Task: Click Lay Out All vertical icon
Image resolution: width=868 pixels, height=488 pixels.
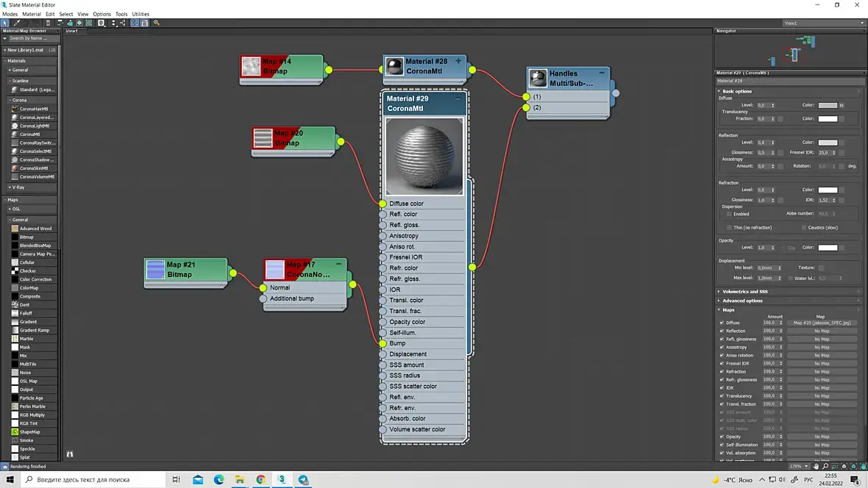Action: click(113, 24)
